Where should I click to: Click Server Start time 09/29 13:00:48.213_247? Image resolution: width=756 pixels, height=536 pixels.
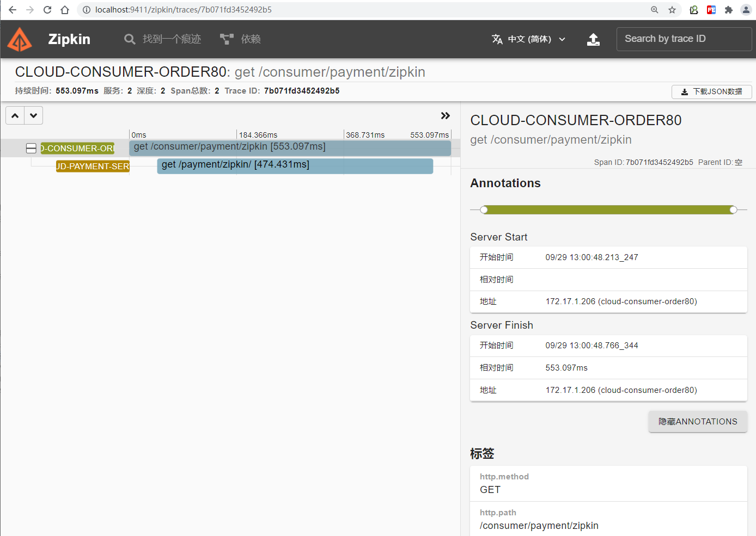[x=592, y=257]
